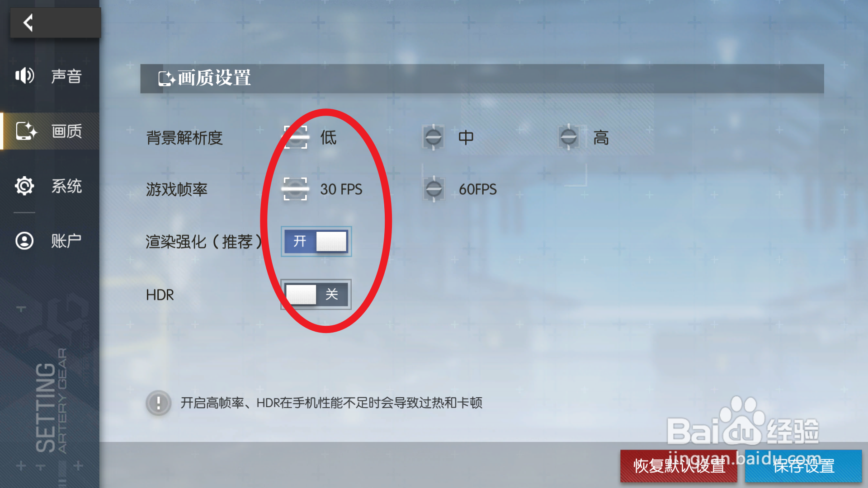Image resolution: width=868 pixels, height=488 pixels.
Task: Click the 高帧率 HDR warning text
Action: tap(331, 403)
